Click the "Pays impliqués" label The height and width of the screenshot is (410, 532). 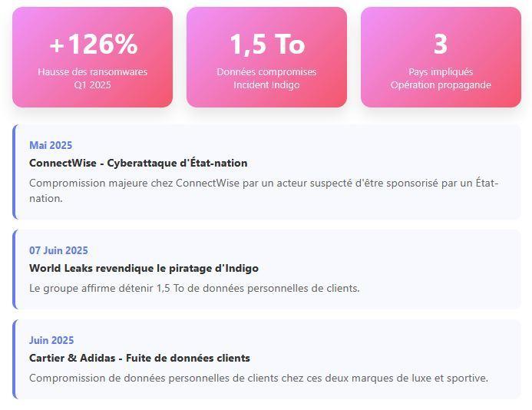pyautogui.click(x=441, y=71)
